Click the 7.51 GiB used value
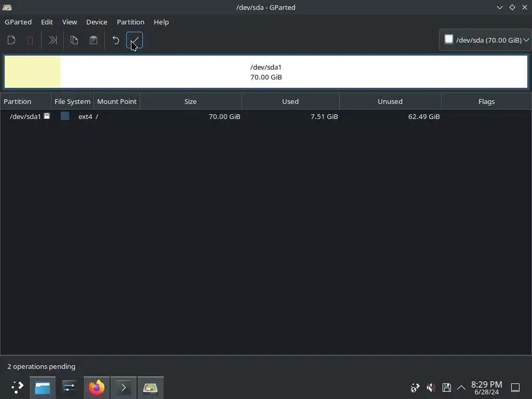Image resolution: width=532 pixels, height=399 pixels. click(x=324, y=116)
